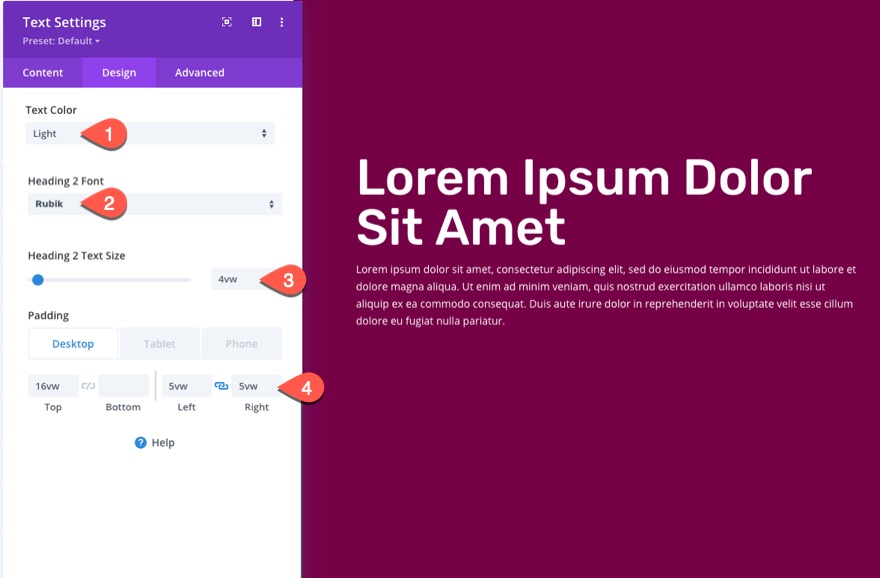880x578 pixels.
Task: Select the Design tab
Action: click(119, 72)
